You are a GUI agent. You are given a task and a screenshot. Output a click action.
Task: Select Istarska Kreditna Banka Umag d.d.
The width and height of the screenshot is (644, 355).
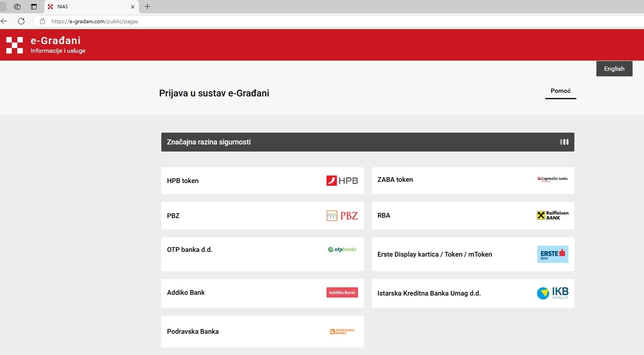tap(473, 293)
